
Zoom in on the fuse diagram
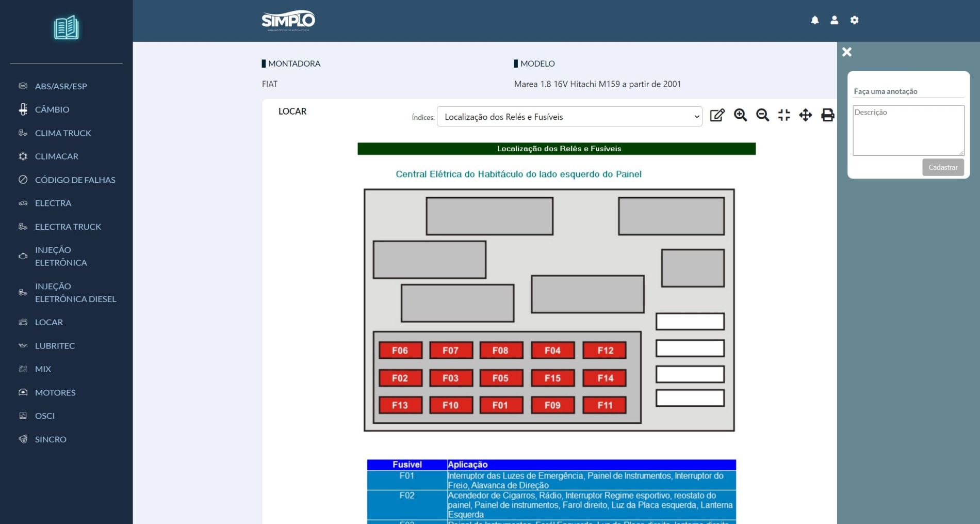pyautogui.click(x=740, y=115)
